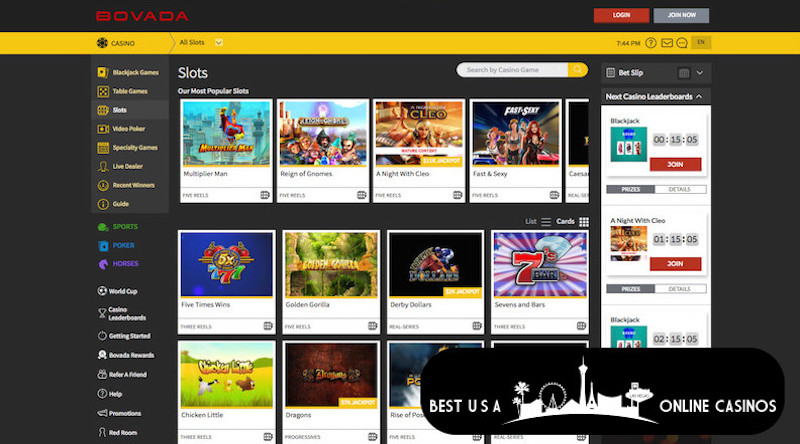Click the yellow search magnifier button
The width and height of the screenshot is (800, 444).
[578, 69]
